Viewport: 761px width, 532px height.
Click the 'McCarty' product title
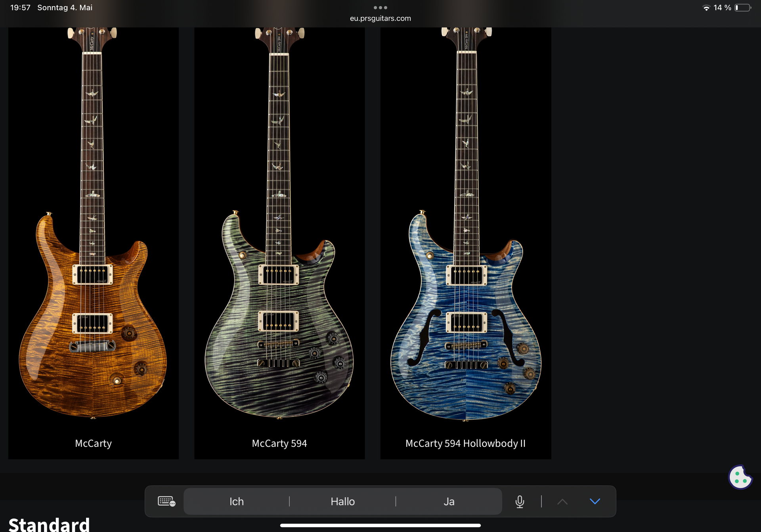94,443
